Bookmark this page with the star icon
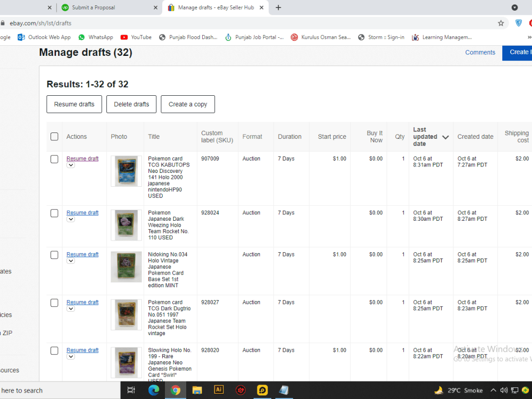532x399 pixels. (x=501, y=23)
